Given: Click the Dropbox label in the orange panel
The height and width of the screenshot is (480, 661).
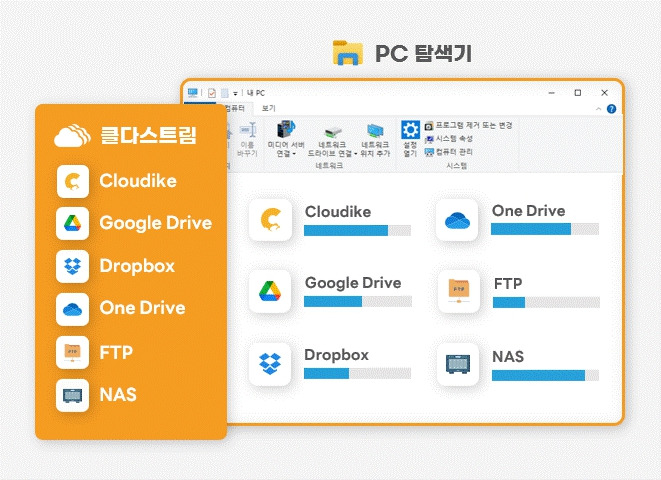Looking at the screenshot, I should pos(137,266).
